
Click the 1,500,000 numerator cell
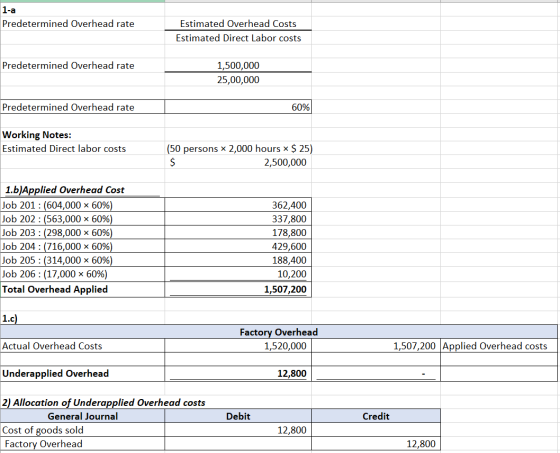click(238, 65)
